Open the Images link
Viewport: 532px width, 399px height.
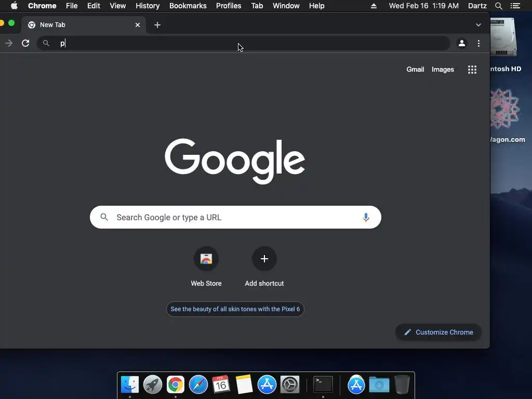(443, 69)
